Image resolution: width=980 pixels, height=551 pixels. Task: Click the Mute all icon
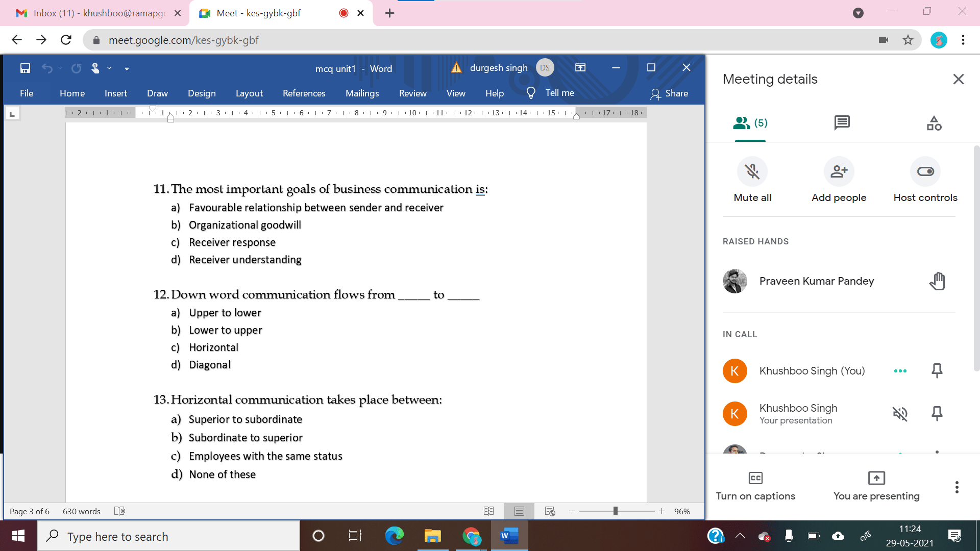click(752, 171)
